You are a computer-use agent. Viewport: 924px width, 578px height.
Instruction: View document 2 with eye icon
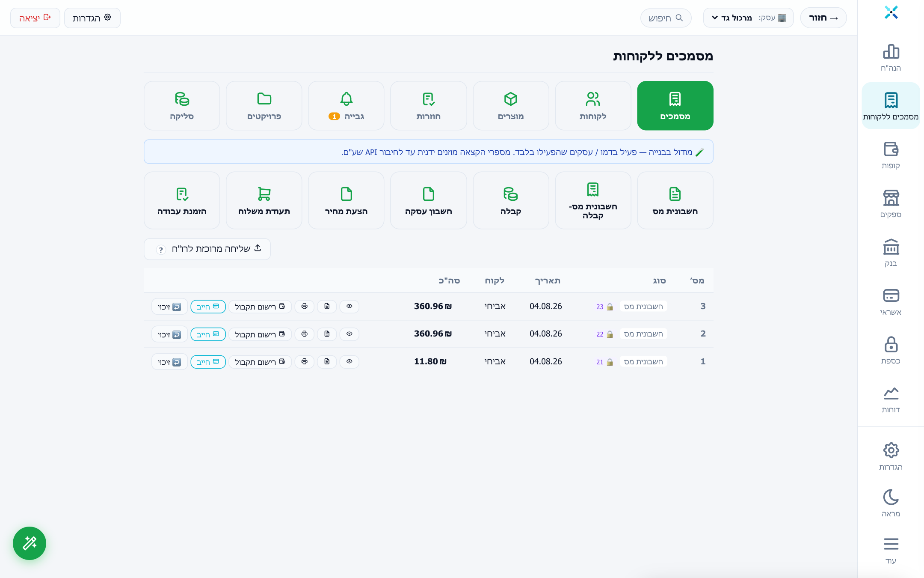click(x=349, y=334)
